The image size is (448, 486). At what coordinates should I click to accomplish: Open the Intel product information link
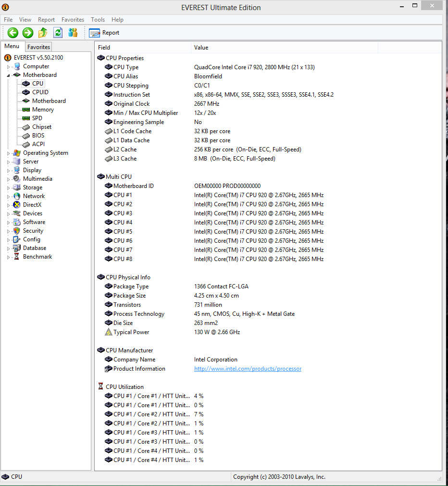point(248,369)
